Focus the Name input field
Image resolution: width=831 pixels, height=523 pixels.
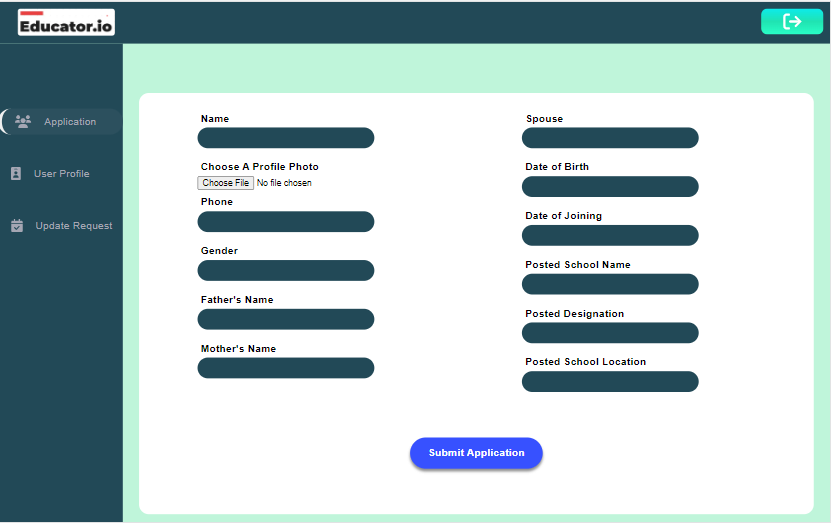point(286,138)
